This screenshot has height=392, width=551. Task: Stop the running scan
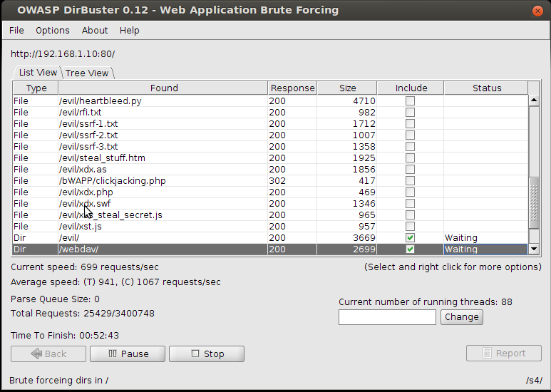(x=207, y=354)
